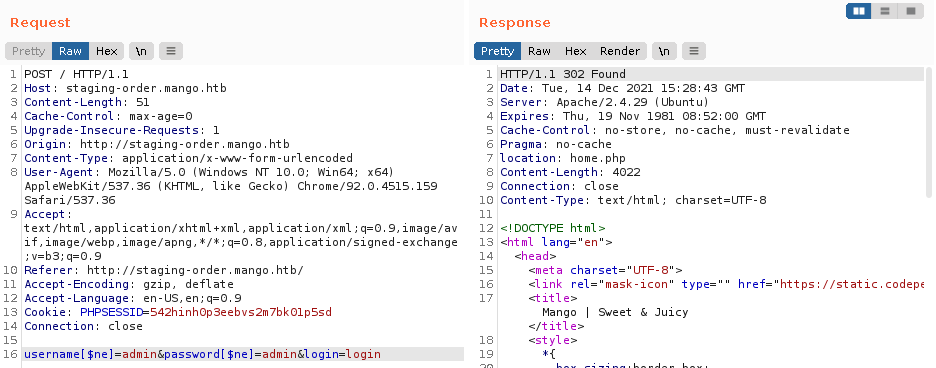Click the PHPSESSID cookie value
936x368 pixels.
[241, 312]
